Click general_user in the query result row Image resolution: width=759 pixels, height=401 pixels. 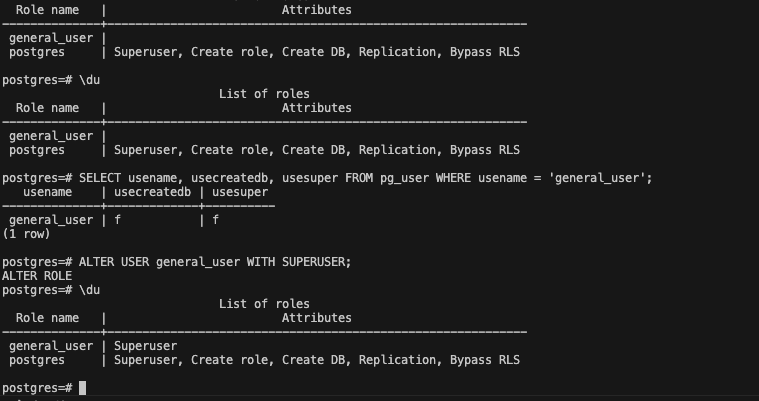tap(51, 220)
